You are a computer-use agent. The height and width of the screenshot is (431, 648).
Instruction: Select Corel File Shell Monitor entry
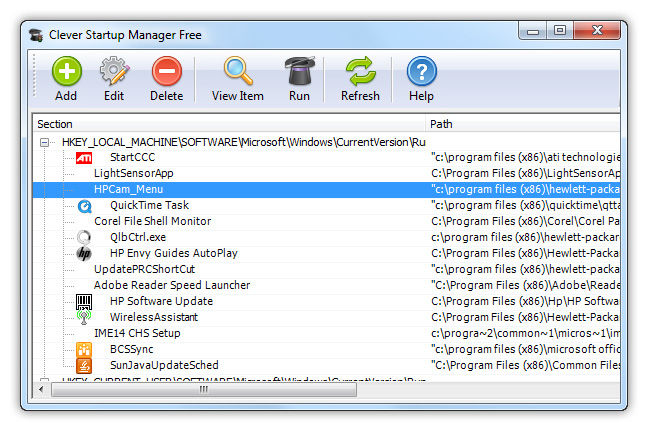click(152, 221)
